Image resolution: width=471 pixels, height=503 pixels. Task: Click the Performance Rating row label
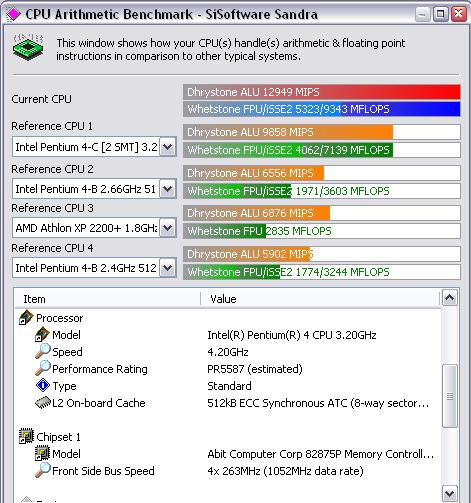[100, 369]
